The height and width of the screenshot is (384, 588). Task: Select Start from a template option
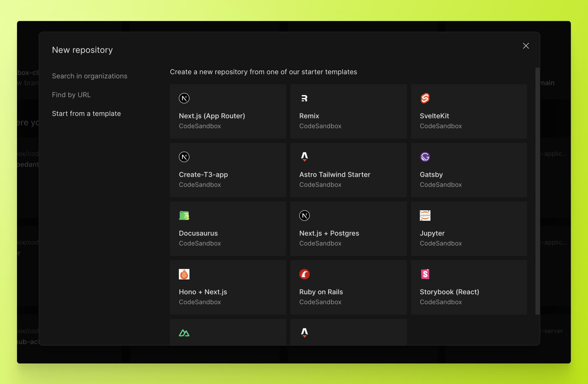(x=86, y=113)
